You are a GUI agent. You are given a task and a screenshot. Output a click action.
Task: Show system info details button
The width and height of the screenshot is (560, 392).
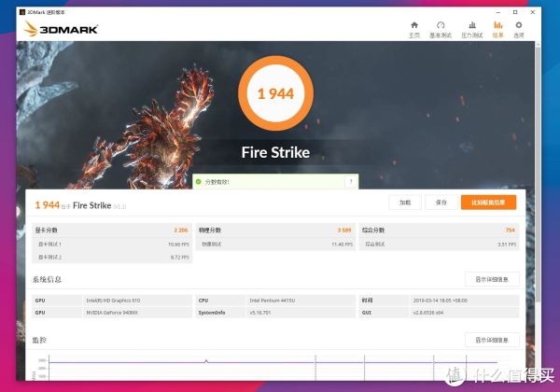click(x=492, y=279)
